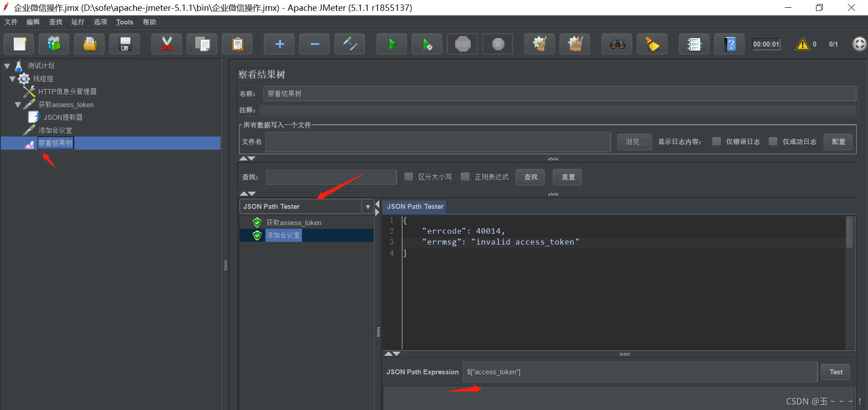868x410 pixels.
Task: Click the results list divider arrows
Action: point(377,208)
